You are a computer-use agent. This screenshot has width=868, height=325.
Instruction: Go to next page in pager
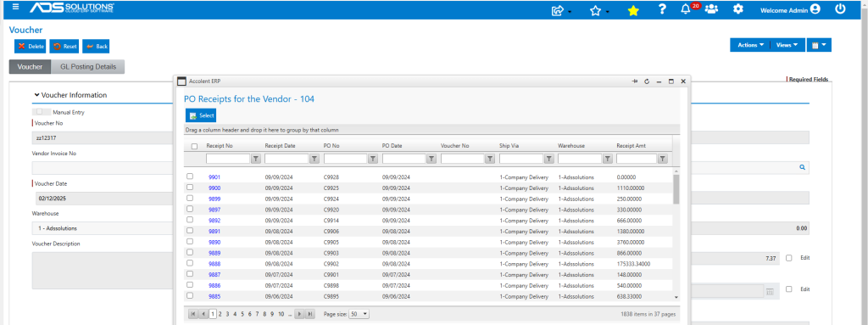tap(299, 314)
